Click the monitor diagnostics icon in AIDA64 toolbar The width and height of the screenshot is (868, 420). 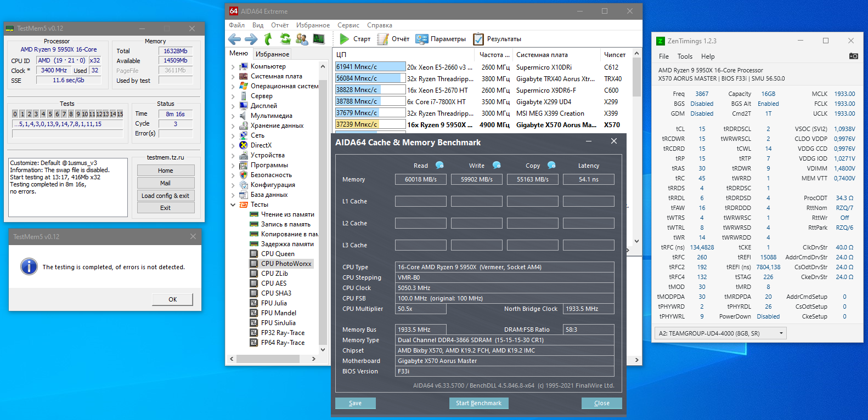coord(319,39)
